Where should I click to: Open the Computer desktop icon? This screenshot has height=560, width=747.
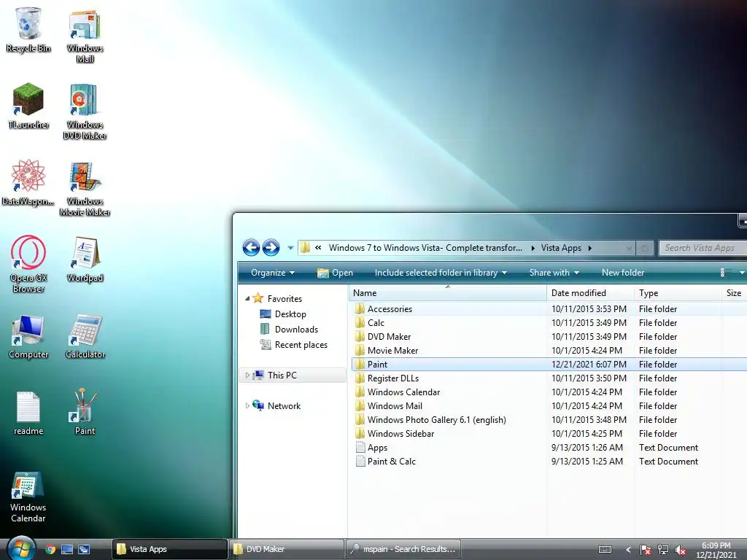tap(28, 336)
